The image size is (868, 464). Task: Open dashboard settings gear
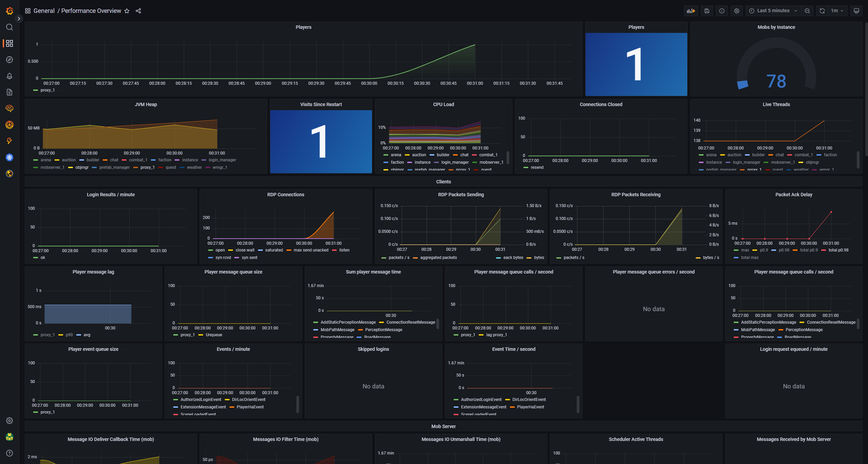[737, 11]
